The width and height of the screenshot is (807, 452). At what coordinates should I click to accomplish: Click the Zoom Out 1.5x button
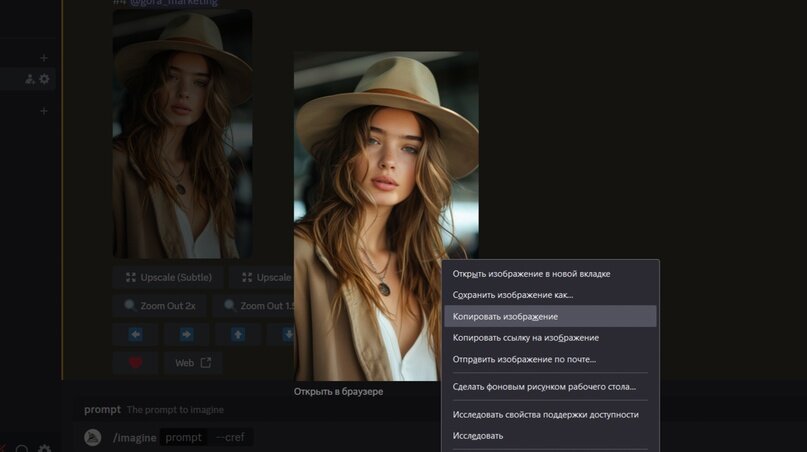(x=253, y=306)
